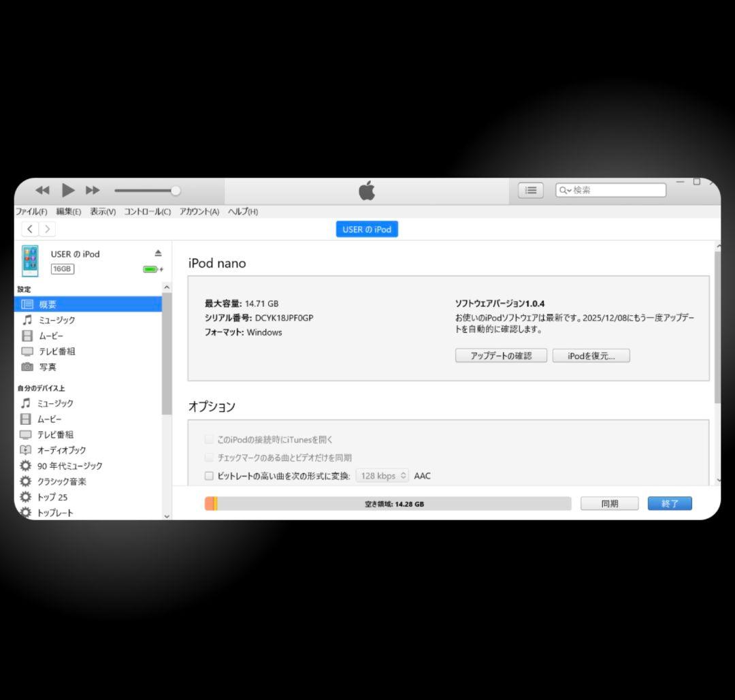Click the Apple logo in the toolbar
The image size is (735, 700).
(367, 191)
